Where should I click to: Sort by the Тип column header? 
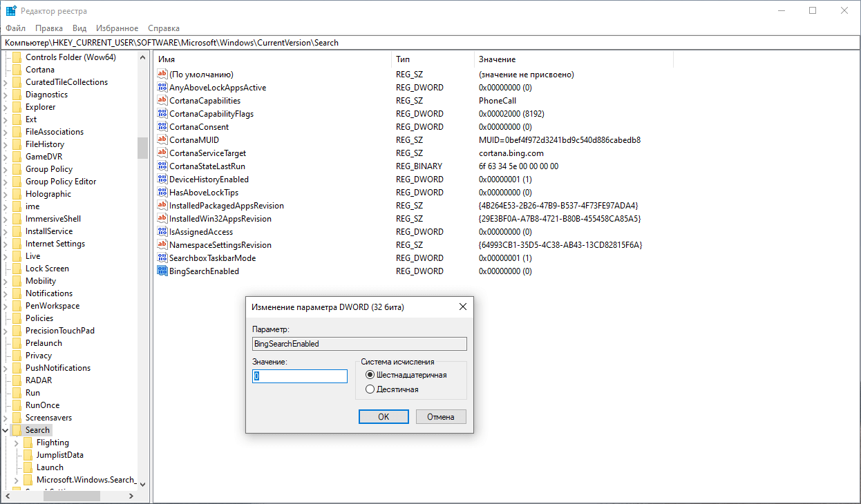[433, 59]
